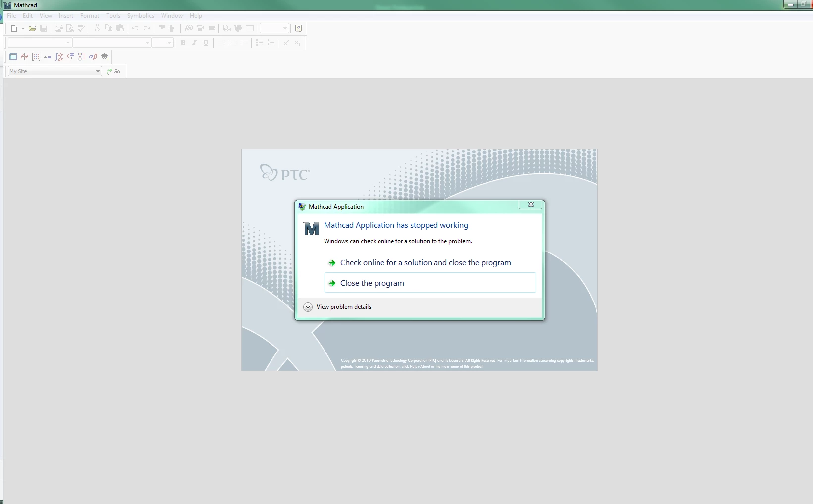The image size is (813, 504).
Task: Choose Close the program
Action: coord(430,283)
